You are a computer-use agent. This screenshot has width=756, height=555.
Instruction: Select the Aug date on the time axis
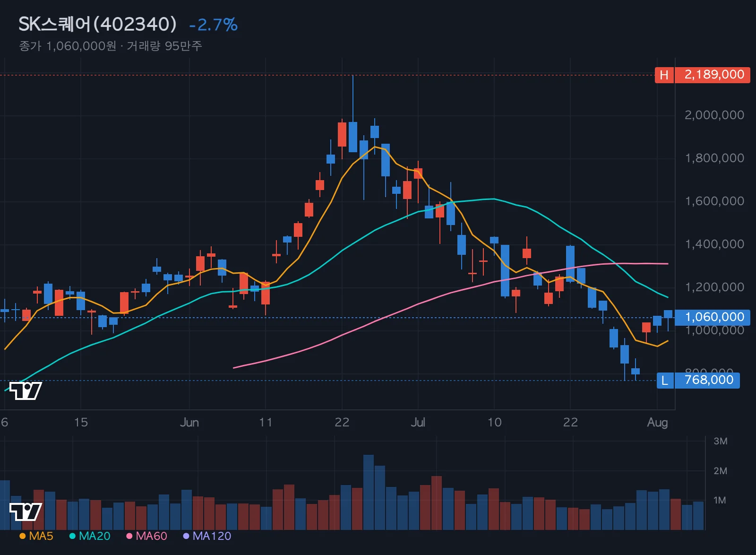pyautogui.click(x=657, y=422)
